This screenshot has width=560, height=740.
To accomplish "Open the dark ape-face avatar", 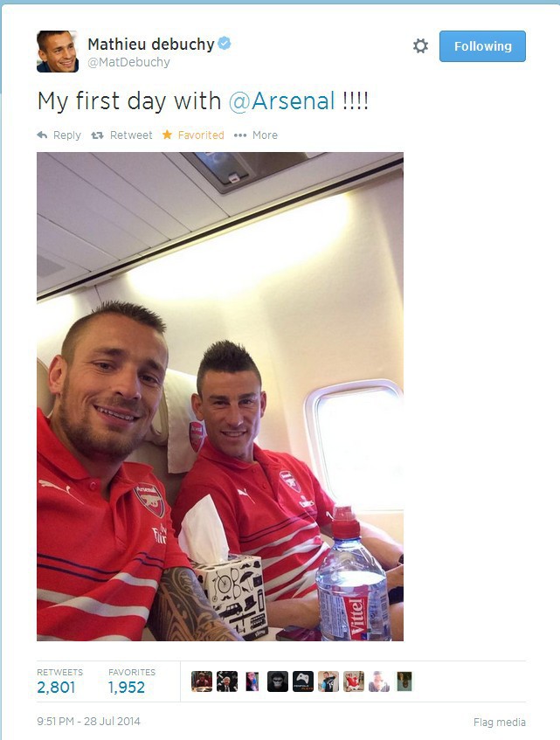I will [278, 681].
